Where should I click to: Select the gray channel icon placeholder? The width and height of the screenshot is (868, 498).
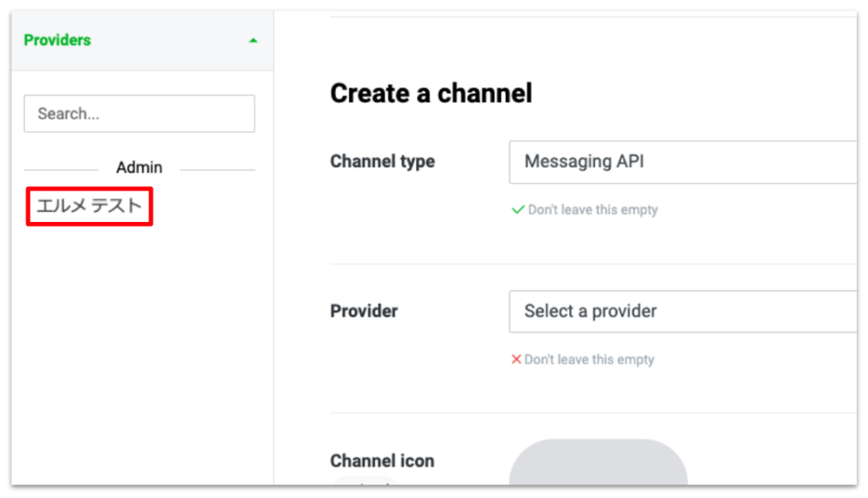598,462
